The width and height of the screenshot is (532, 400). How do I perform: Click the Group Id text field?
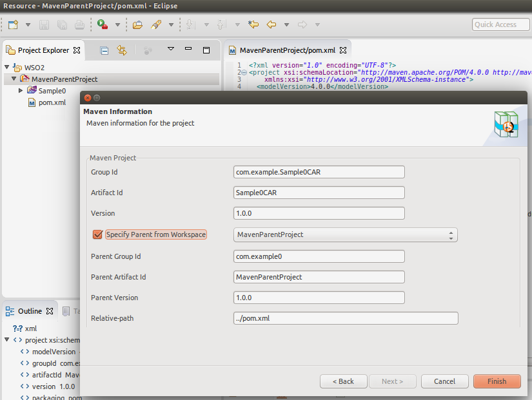[x=319, y=172]
